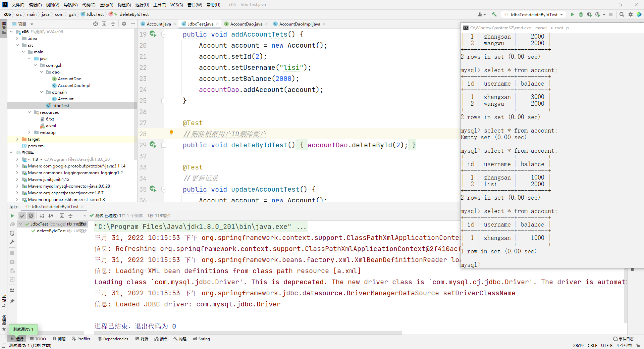Viewport: 644px width, 349px height.
Task: Run with profiler clock icon
Action: pos(598,14)
